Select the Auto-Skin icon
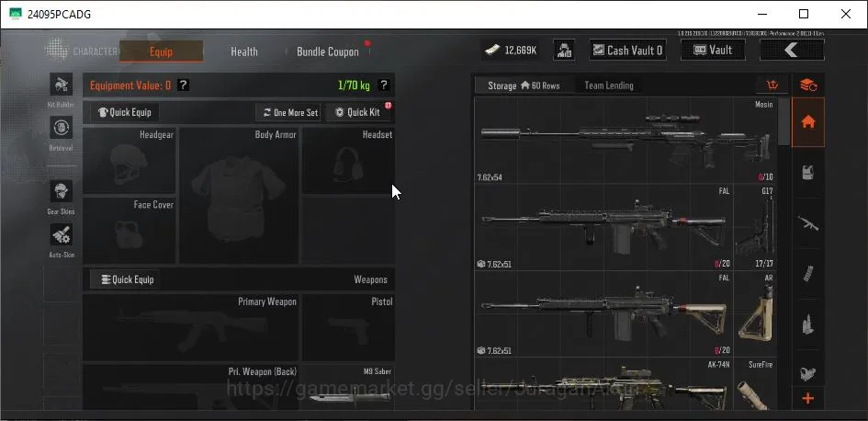 [x=61, y=234]
